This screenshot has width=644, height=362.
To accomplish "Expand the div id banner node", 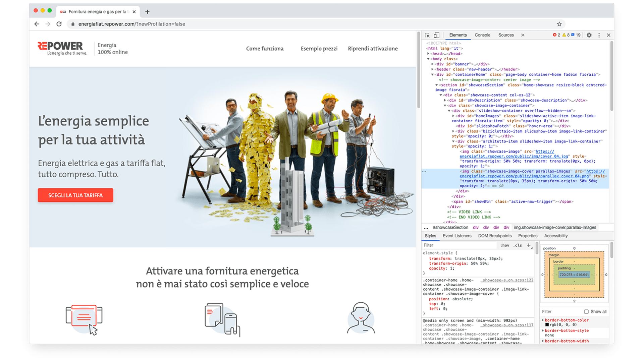I will tap(432, 64).
